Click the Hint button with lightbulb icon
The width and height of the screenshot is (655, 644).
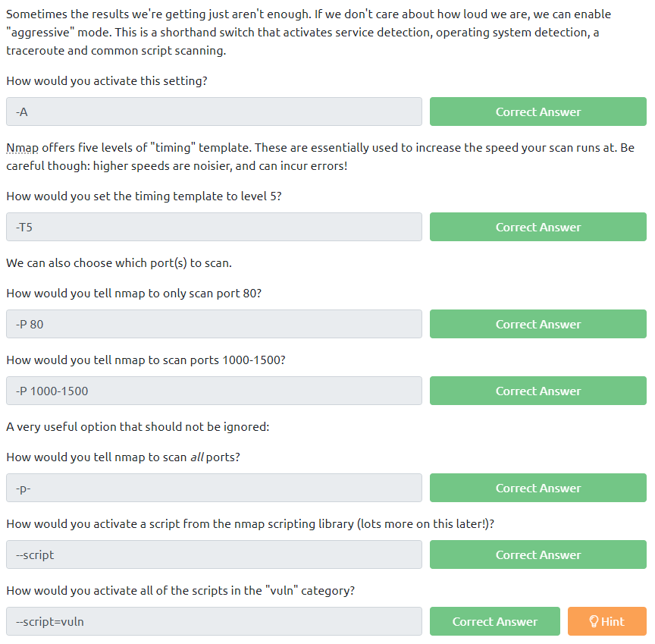tap(606, 621)
